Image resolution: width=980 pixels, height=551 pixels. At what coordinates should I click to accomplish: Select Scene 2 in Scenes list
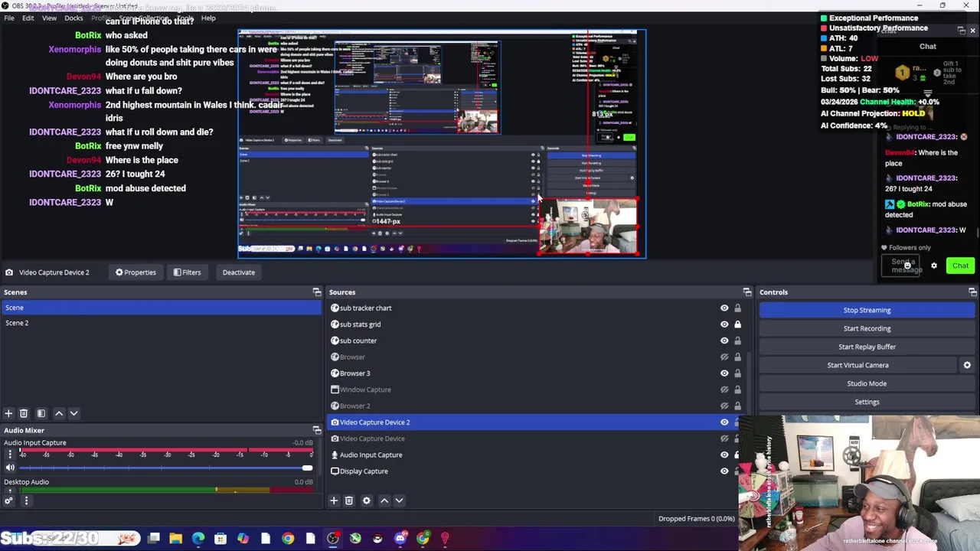(161, 323)
